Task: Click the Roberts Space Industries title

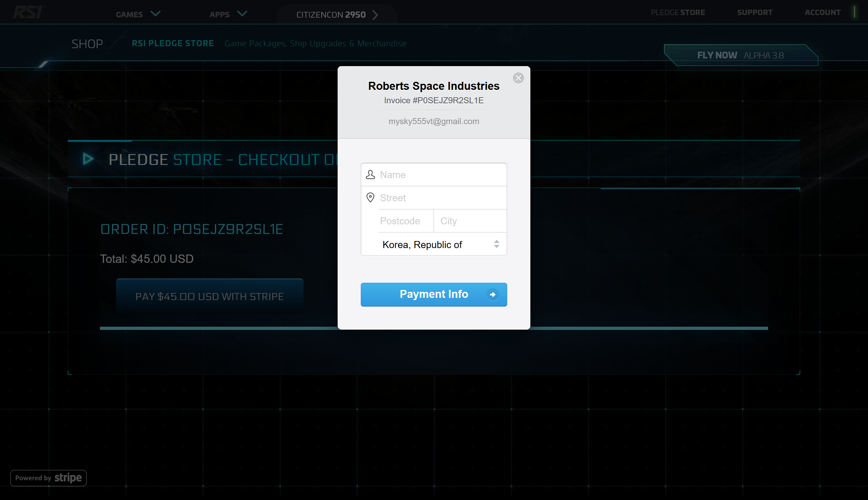Action: click(x=433, y=86)
